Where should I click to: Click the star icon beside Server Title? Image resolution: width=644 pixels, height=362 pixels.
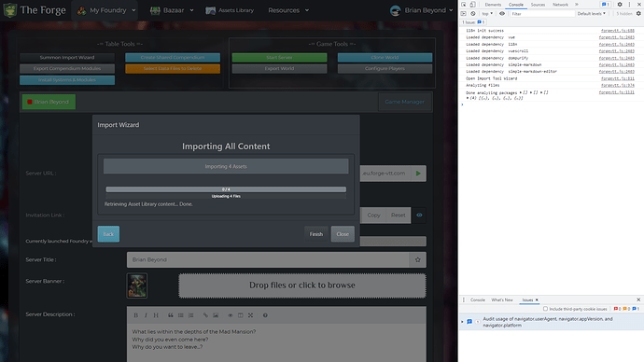[418, 259]
